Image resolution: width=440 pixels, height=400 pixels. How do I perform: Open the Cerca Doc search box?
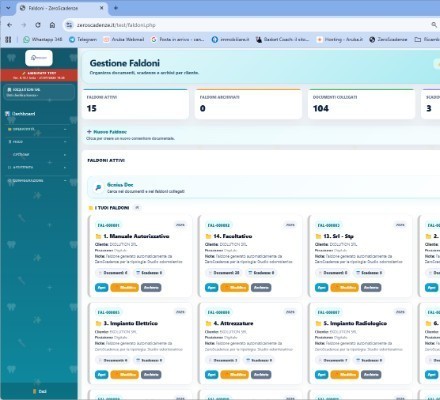(263, 188)
